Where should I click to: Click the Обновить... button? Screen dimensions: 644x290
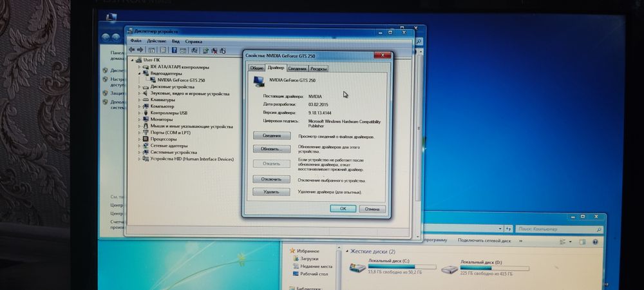click(272, 149)
